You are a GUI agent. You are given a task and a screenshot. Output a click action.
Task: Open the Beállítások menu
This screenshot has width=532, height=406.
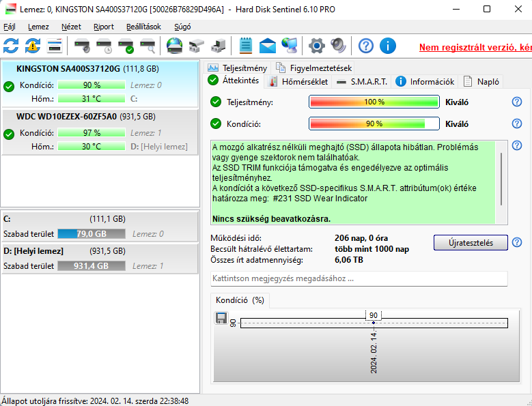click(143, 27)
